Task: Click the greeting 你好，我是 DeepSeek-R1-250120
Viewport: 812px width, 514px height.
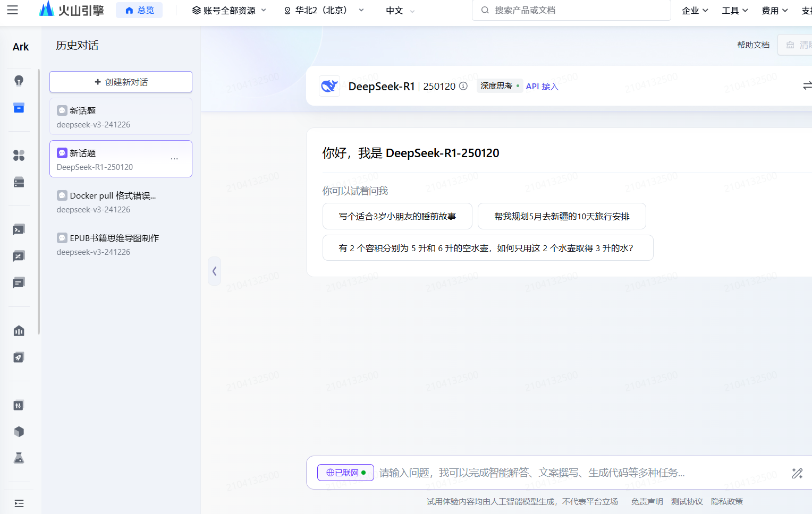Action: pyautogui.click(x=411, y=153)
